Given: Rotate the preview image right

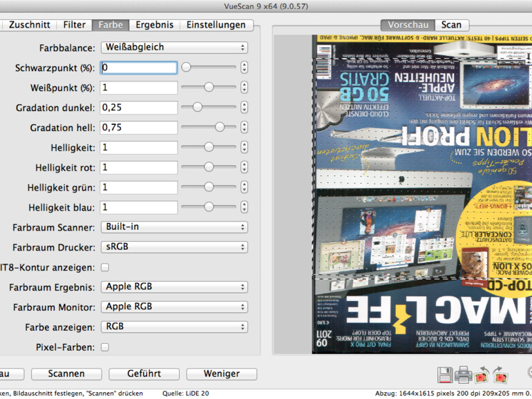Looking at the screenshot, I should point(500,375).
